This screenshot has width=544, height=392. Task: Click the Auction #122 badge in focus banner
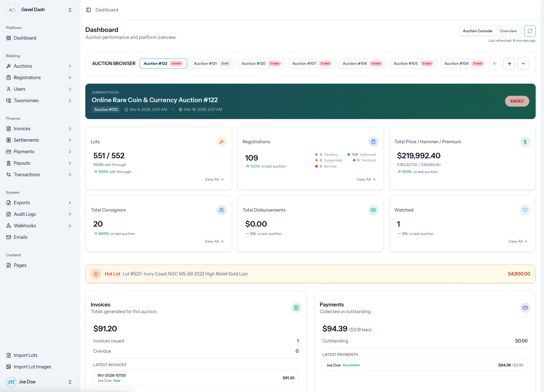(106, 109)
